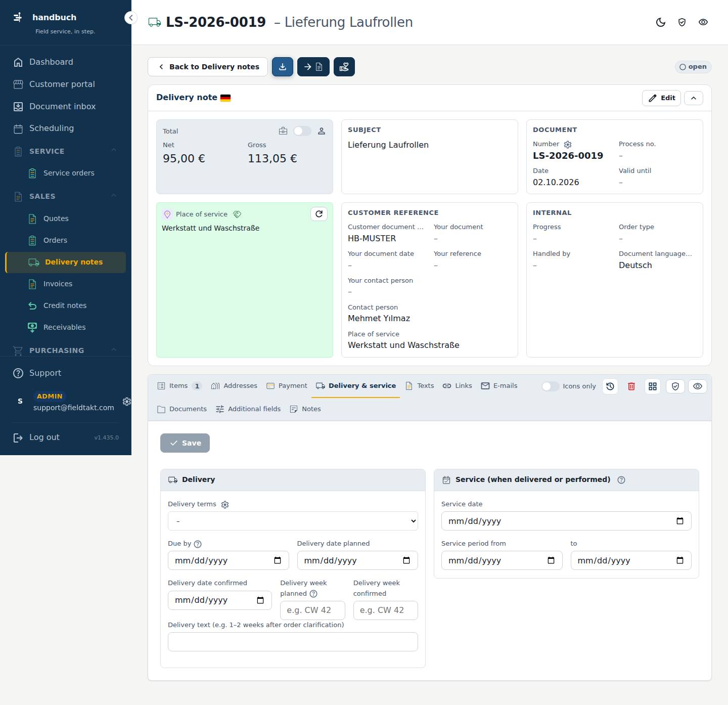
Task: Toggle the Total card switch
Action: coord(302,131)
